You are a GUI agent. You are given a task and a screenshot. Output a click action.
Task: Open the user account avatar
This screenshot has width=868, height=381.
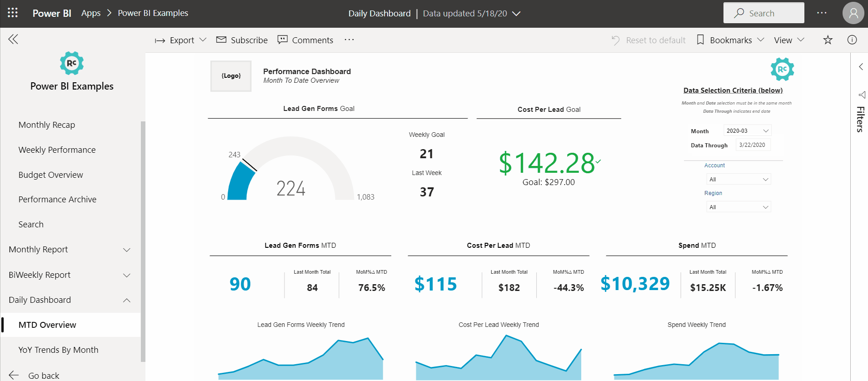(x=853, y=13)
